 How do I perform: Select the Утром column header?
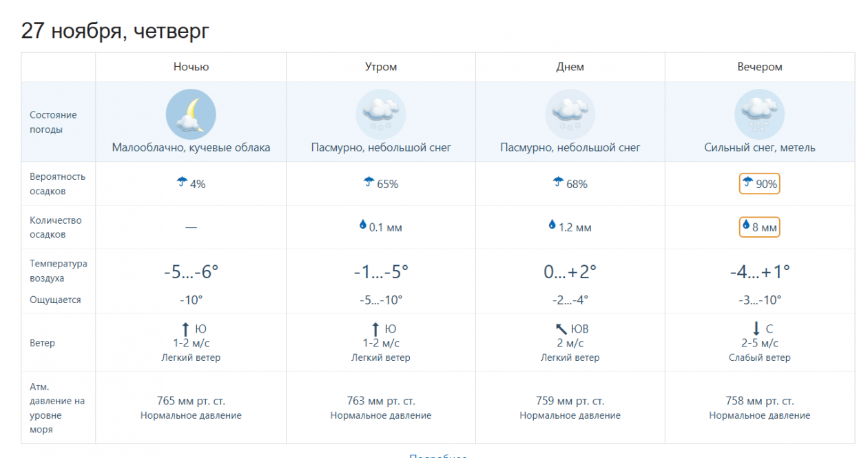tap(380, 67)
